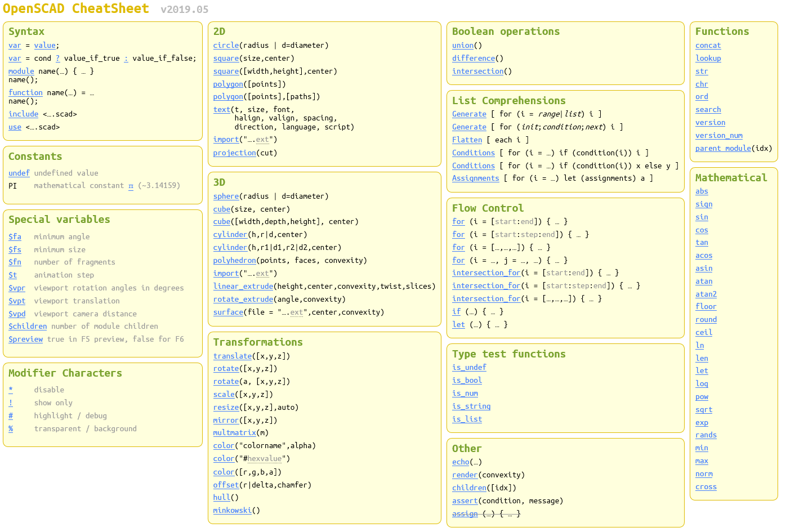This screenshot has height=532, width=786.
Task: Click the import link in the 2D section
Action: coord(226,140)
